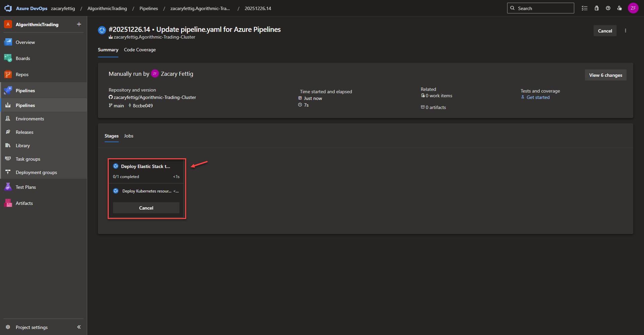
Task: Open the More actions three-dot menu
Action: tap(625, 31)
